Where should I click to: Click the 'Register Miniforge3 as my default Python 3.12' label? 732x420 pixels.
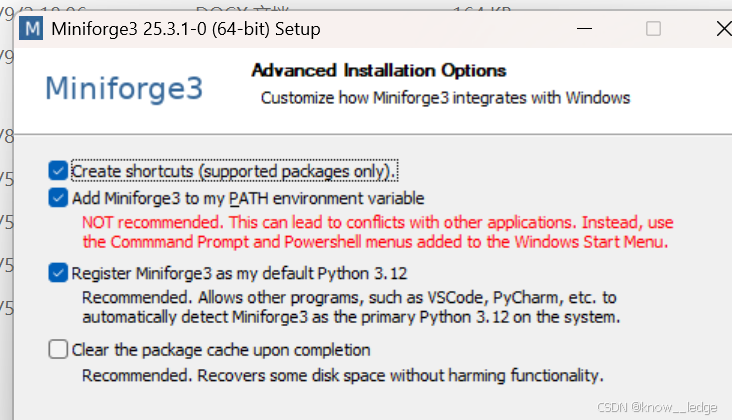[x=239, y=273]
